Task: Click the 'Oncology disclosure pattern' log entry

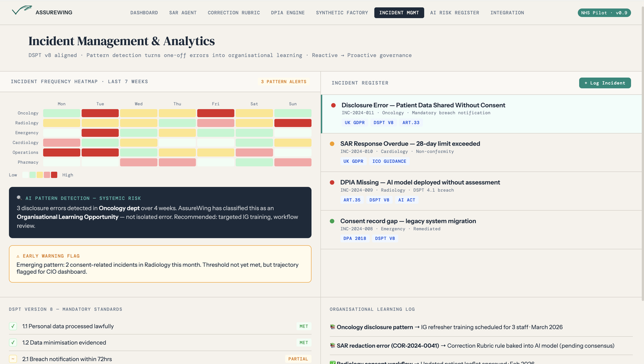Action: click(x=375, y=327)
